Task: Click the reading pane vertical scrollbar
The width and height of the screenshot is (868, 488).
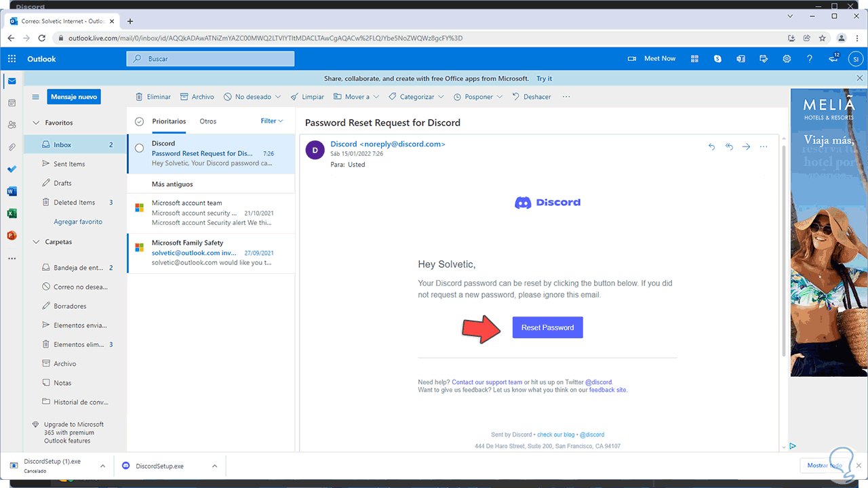Action: click(x=785, y=251)
